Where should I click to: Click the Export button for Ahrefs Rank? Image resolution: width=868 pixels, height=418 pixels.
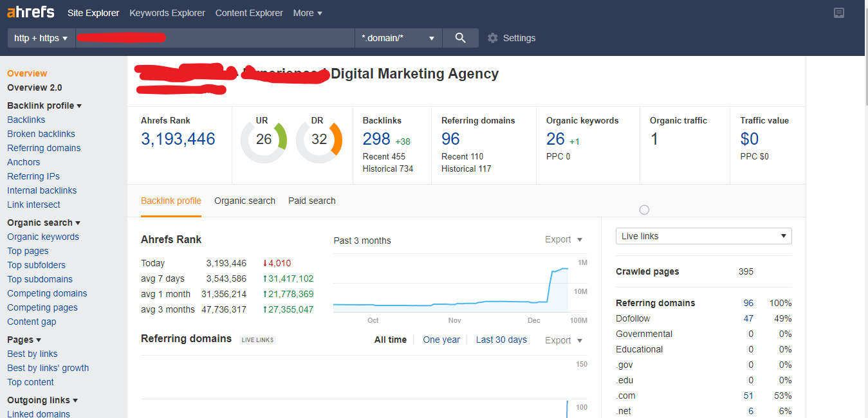point(563,239)
